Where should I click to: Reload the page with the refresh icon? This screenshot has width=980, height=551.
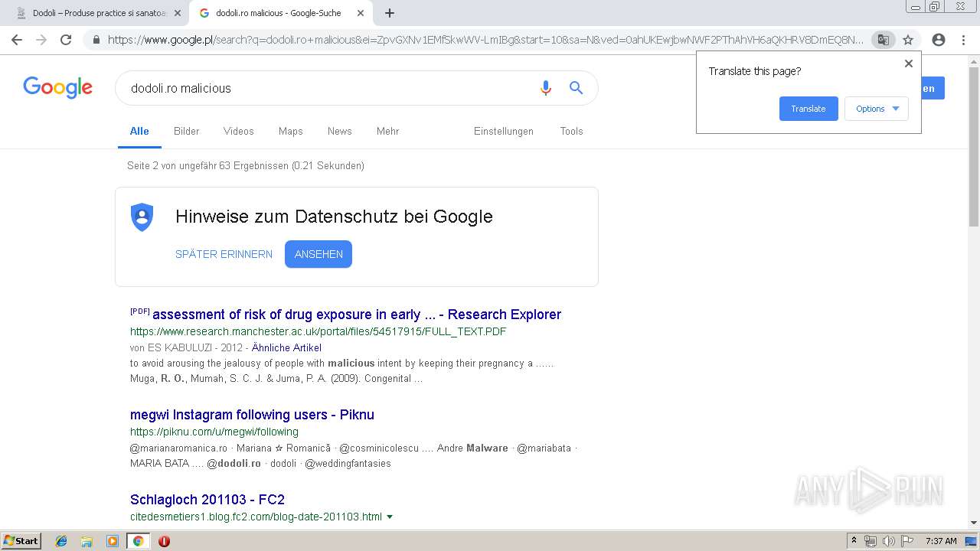pos(66,40)
